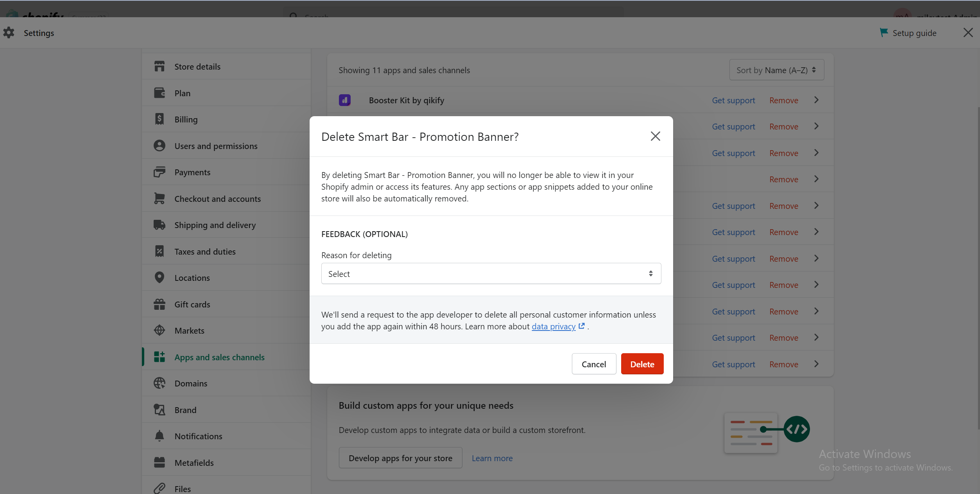Open Notifications settings
The height and width of the screenshot is (494, 980).
226,436
